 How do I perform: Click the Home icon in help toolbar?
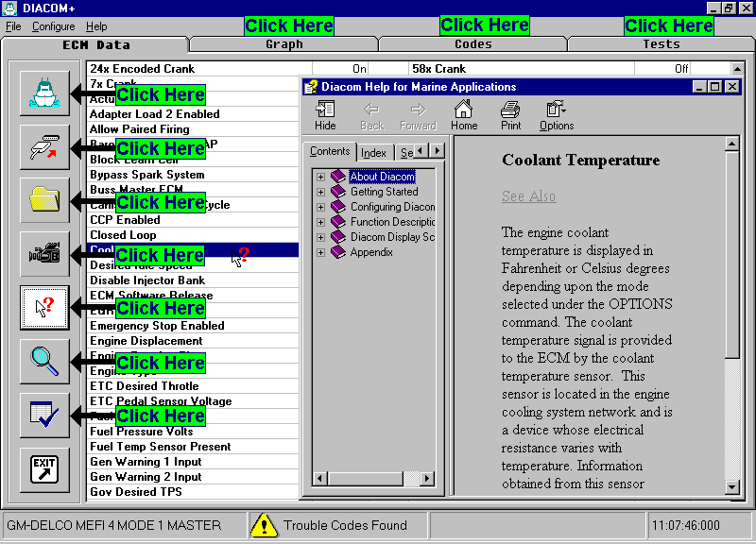coord(463,115)
